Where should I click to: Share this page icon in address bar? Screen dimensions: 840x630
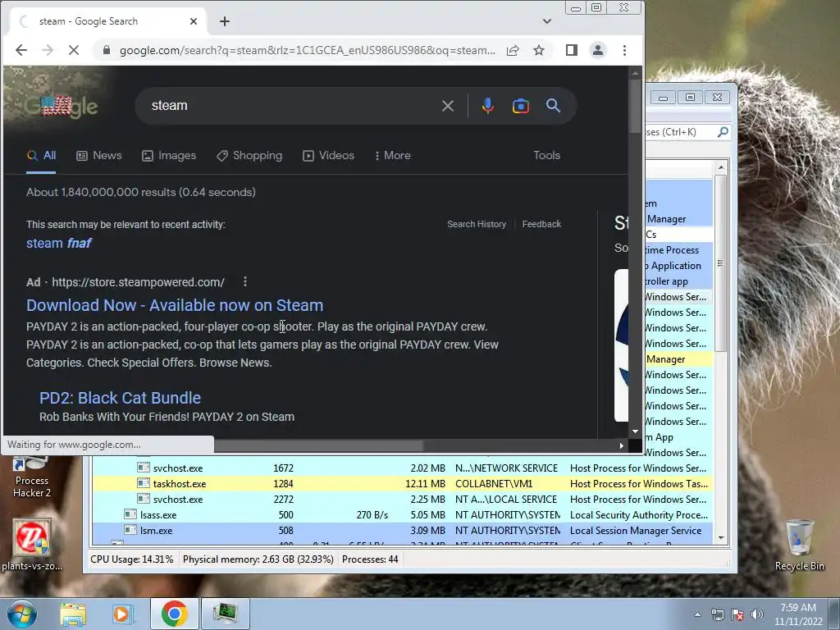(x=513, y=50)
